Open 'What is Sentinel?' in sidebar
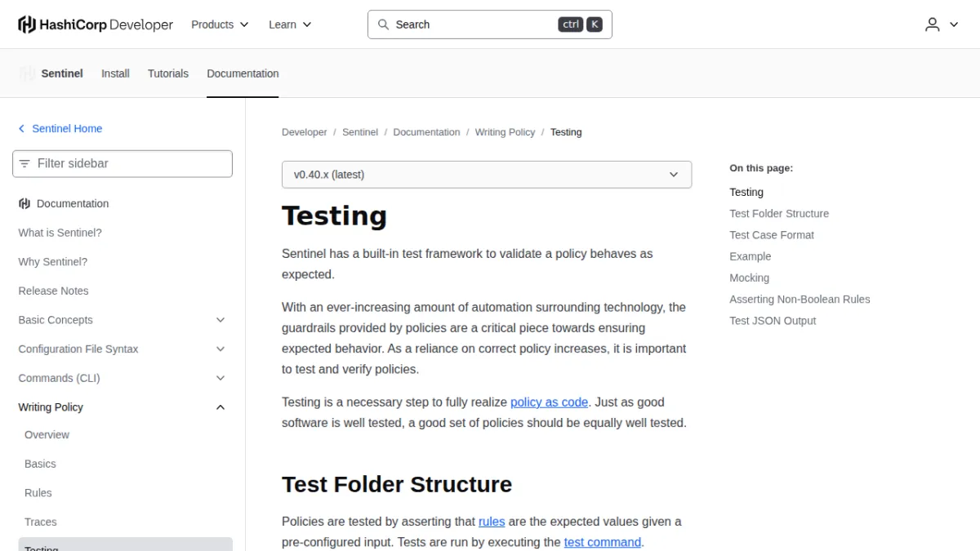 point(60,233)
